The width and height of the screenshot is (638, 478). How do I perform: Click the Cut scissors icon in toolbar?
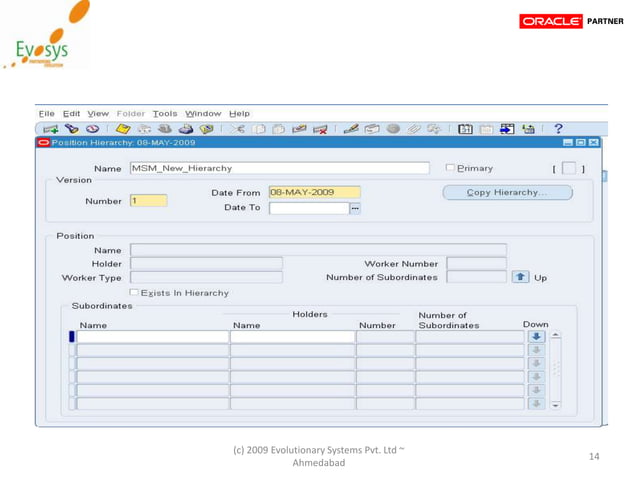(x=239, y=128)
